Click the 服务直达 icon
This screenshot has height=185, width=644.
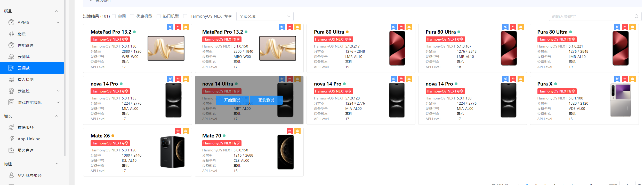11,150
